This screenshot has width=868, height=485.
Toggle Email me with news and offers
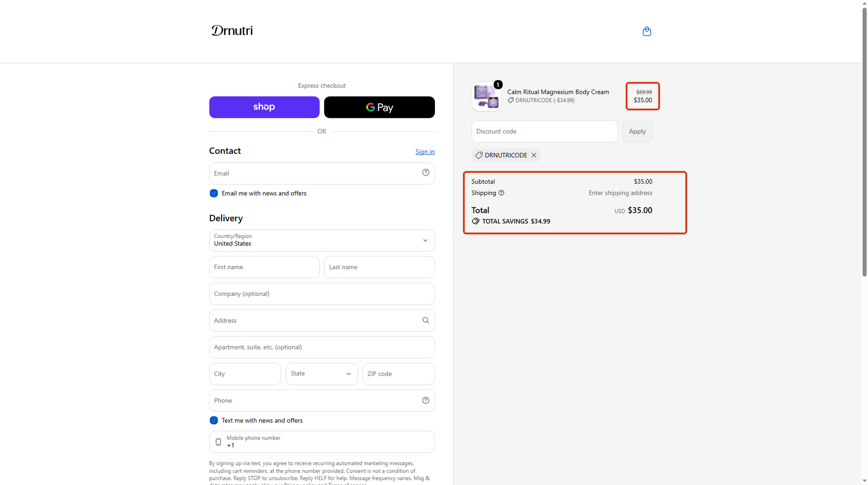click(214, 194)
